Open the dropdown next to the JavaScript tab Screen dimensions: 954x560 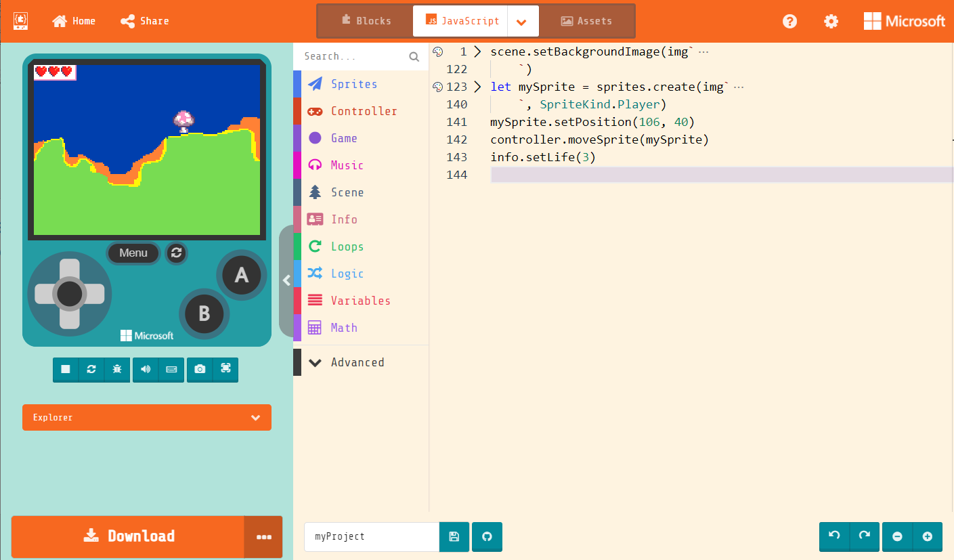tap(522, 21)
